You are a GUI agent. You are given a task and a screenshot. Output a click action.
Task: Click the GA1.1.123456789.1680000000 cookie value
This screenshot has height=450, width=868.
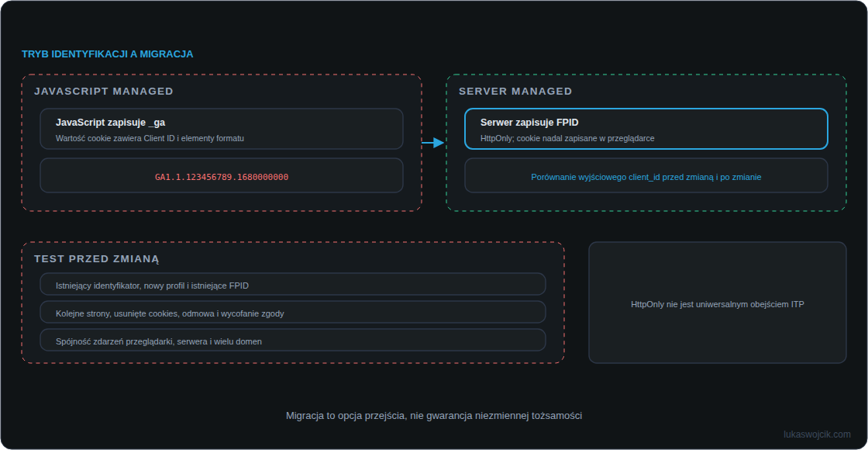coord(222,178)
